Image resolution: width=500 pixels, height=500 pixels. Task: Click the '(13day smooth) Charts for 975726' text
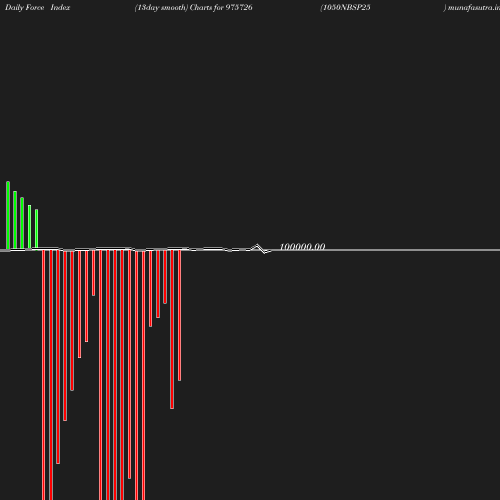[193, 8]
